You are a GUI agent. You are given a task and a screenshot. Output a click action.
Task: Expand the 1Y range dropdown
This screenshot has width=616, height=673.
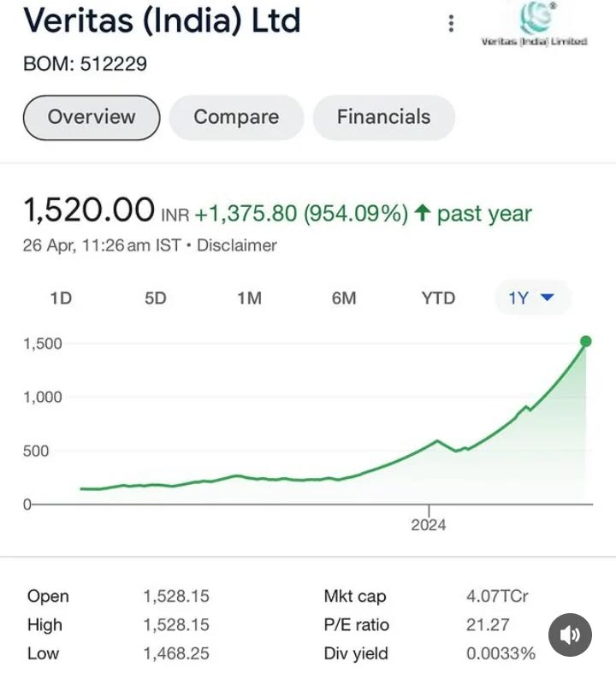click(x=532, y=298)
